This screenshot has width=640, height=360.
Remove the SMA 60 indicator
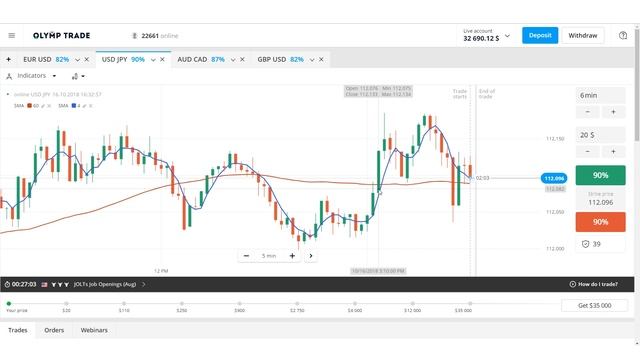click(49, 106)
